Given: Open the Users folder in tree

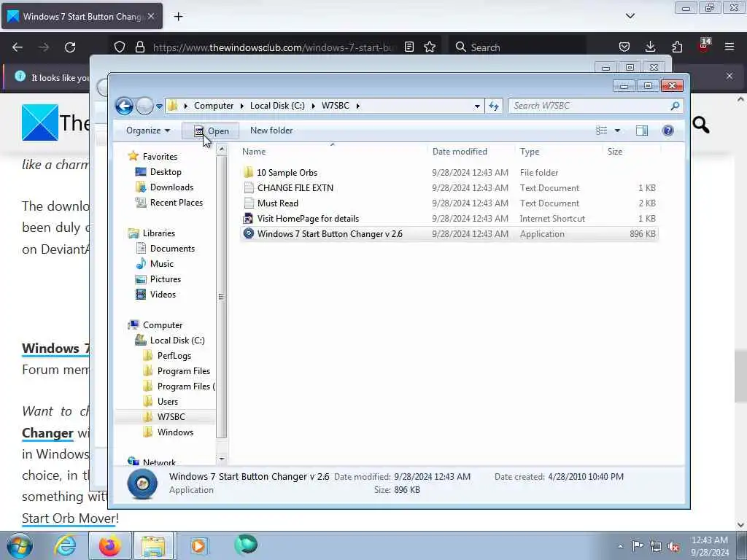Looking at the screenshot, I should [x=167, y=402].
